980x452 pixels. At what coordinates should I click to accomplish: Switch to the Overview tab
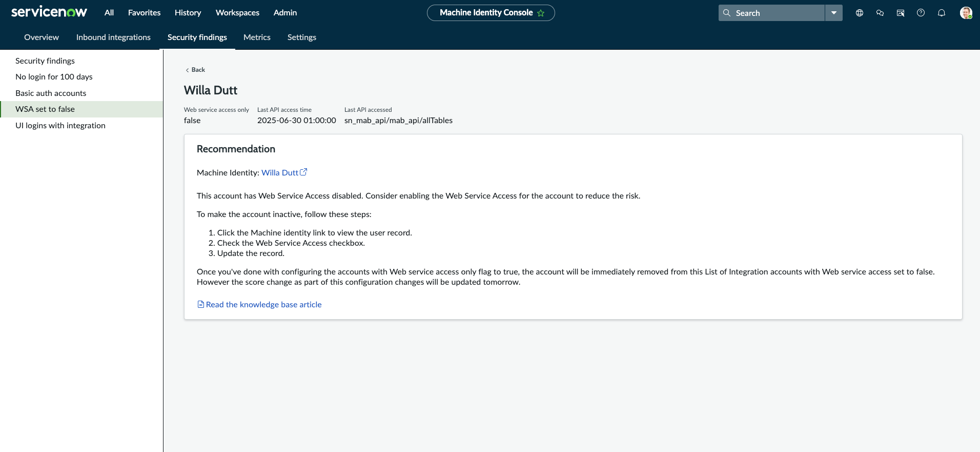[42, 37]
